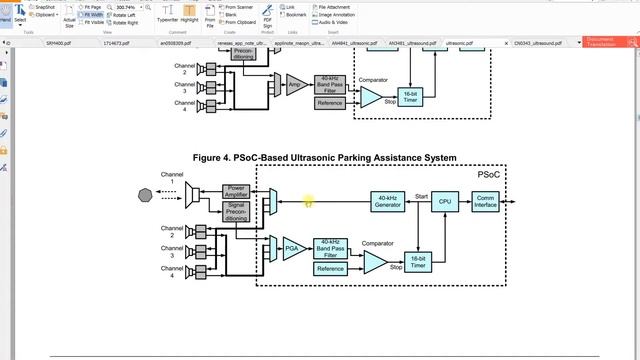Click the zoom in magnifier icon
This screenshot has height=360, width=640.
148,7
